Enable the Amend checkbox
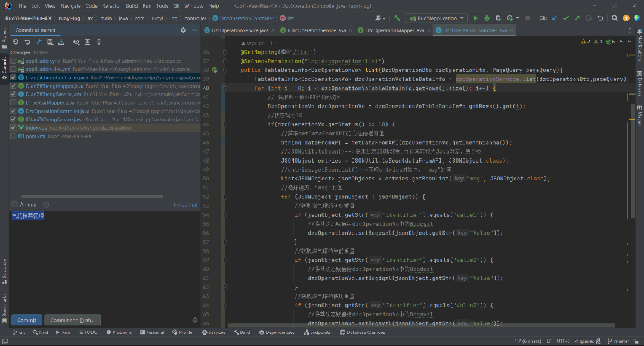Image resolution: width=644 pixels, height=346 pixels. tap(15, 205)
